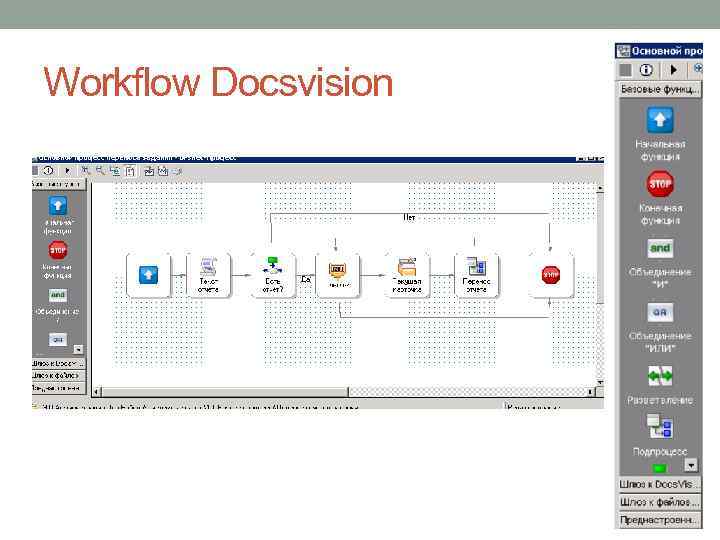Select the Конечная функция STOP icon in the enlarged palette
This screenshot has height=540, width=720.
coord(660,184)
